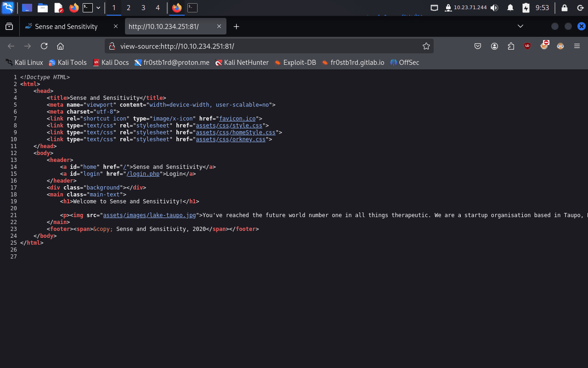Follow the assets/images/lake-taupo.jpg link
The width and height of the screenshot is (588, 368).
coord(149,215)
